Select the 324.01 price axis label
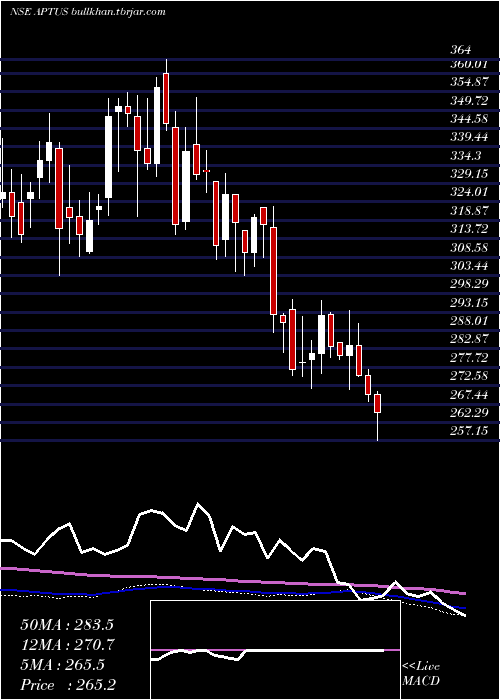Viewport: 500px width, 700px height. pyautogui.click(x=469, y=192)
